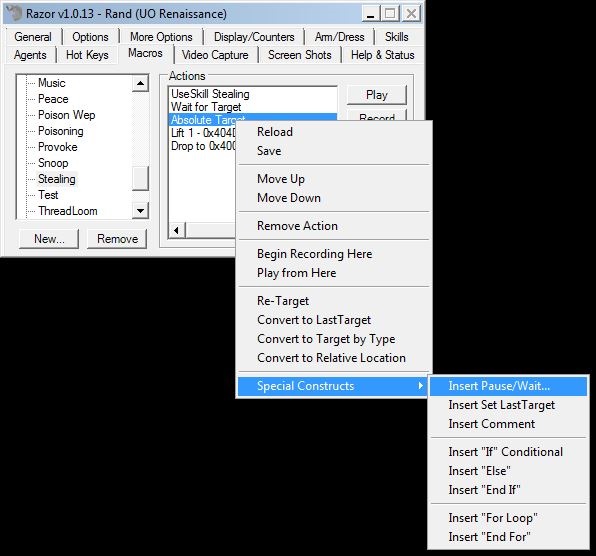Select the Snoop macro
Image resolution: width=596 pixels, height=556 pixels.
[x=53, y=163]
